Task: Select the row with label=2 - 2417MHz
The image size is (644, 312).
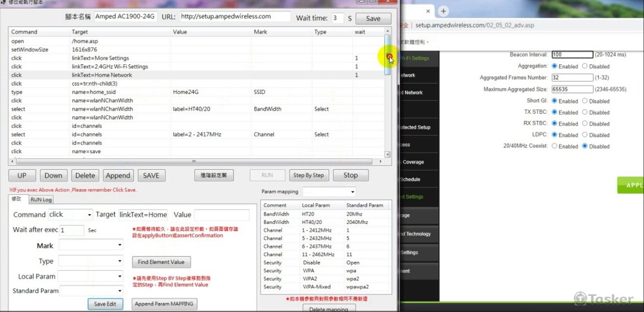Action: [x=196, y=134]
